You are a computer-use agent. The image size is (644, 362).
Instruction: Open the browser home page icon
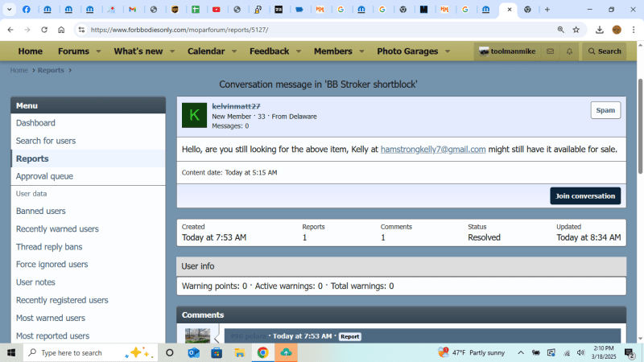coord(61,30)
